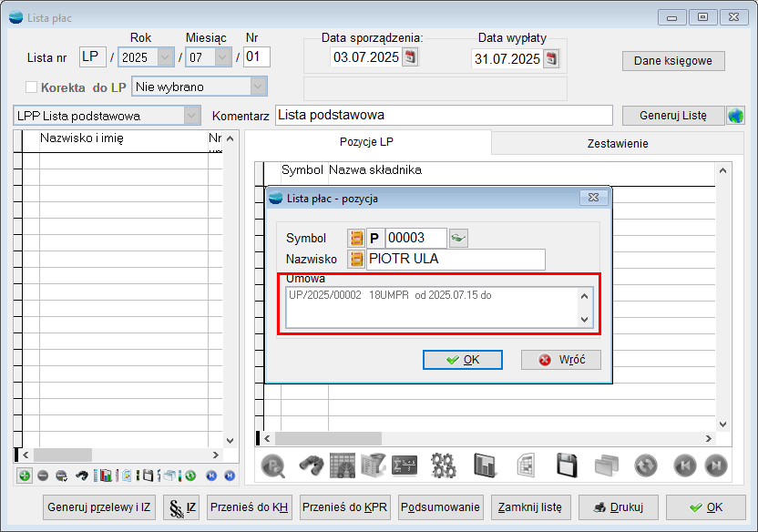
Task: Go to last employee with blue icon
Action: click(230, 476)
